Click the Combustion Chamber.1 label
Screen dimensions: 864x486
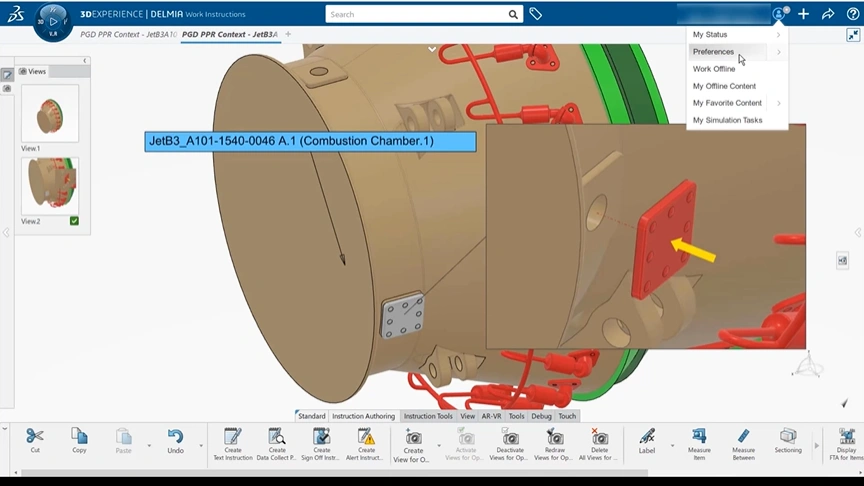point(310,141)
